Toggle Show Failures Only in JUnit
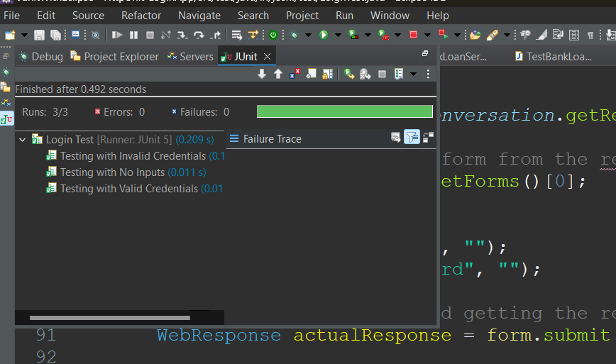616x364 pixels. [295, 74]
